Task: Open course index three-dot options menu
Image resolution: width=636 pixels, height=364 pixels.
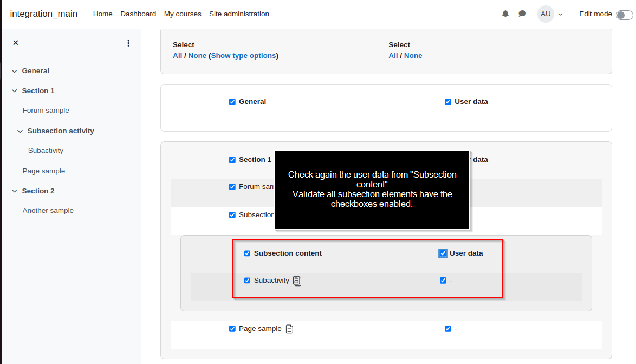Action: [128, 43]
